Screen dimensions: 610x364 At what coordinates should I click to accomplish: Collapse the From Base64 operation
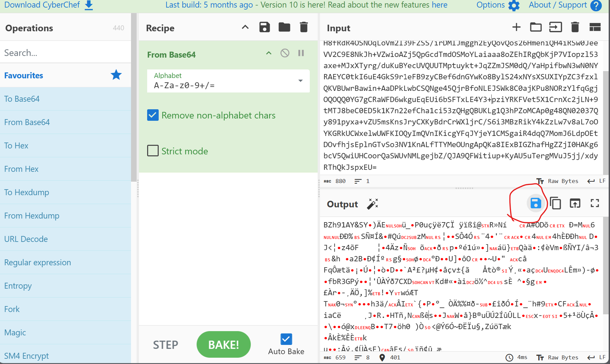click(x=269, y=53)
